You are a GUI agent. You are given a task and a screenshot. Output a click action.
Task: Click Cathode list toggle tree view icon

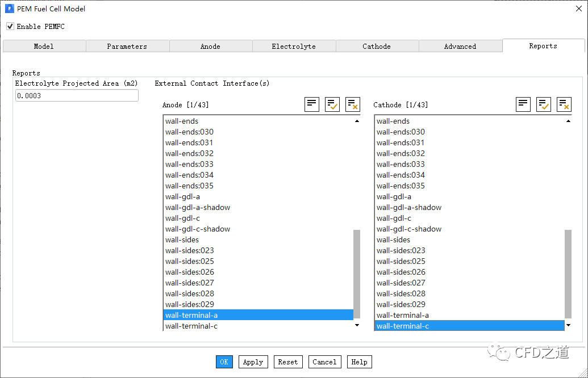(523, 104)
